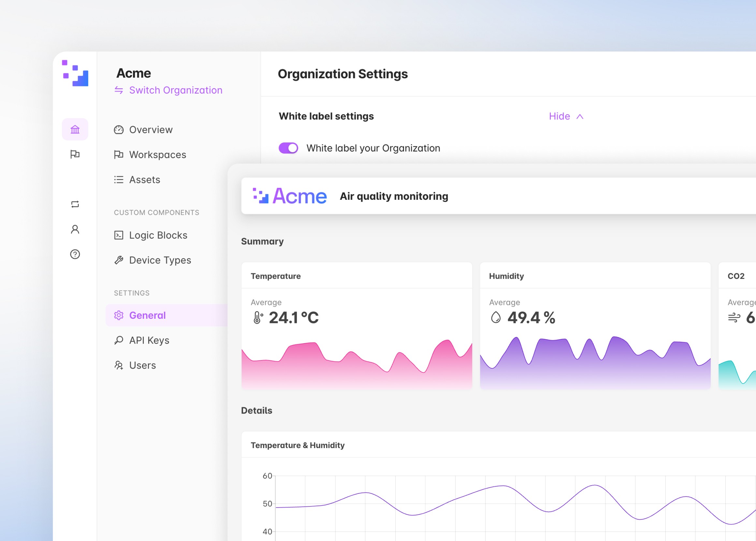Select the user profile icon in left rail
Screen dimensions: 756x541
[75, 229]
